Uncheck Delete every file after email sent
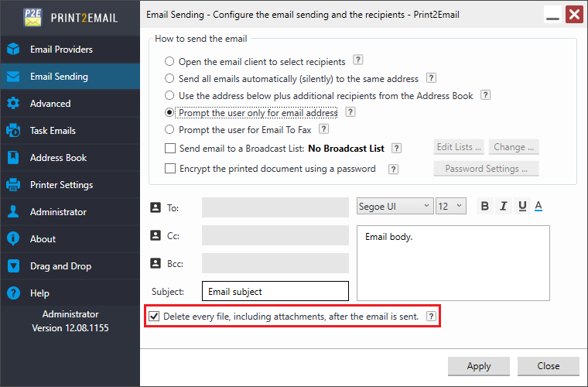The height and width of the screenshot is (387, 588). click(x=154, y=317)
